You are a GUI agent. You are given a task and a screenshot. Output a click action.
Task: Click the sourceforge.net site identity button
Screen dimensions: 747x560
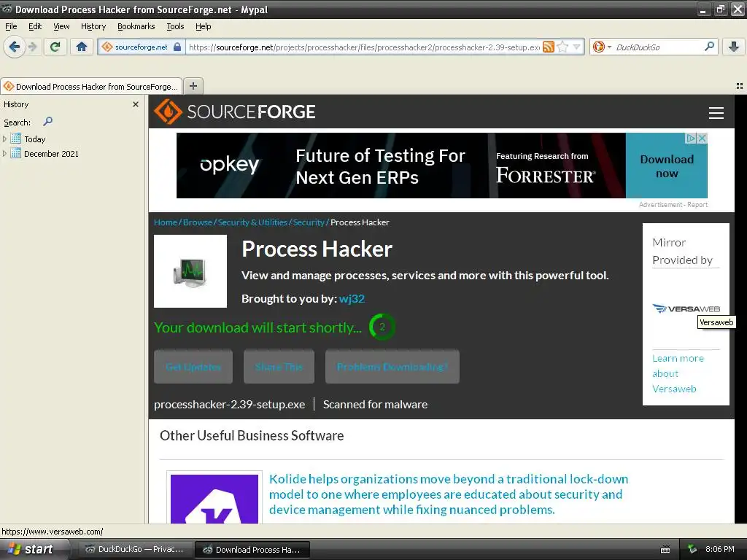coord(142,47)
